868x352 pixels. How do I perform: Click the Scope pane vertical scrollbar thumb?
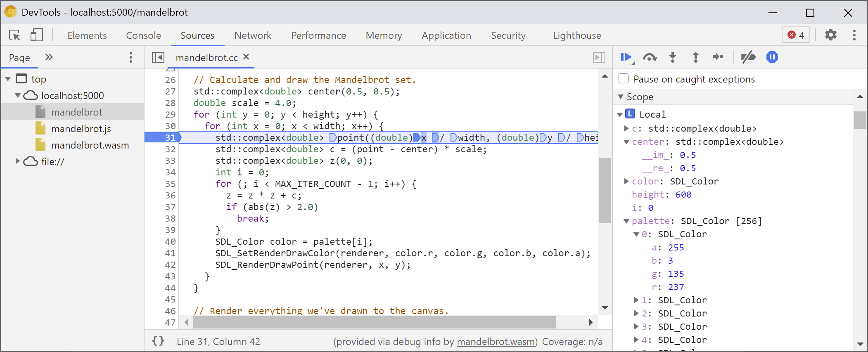click(x=860, y=120)
